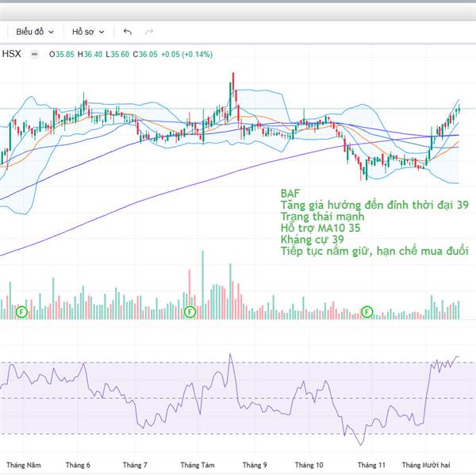The width and height of the screenshot is (476, 476).
Task: Click the HSX symbol label
Action: 11,54
